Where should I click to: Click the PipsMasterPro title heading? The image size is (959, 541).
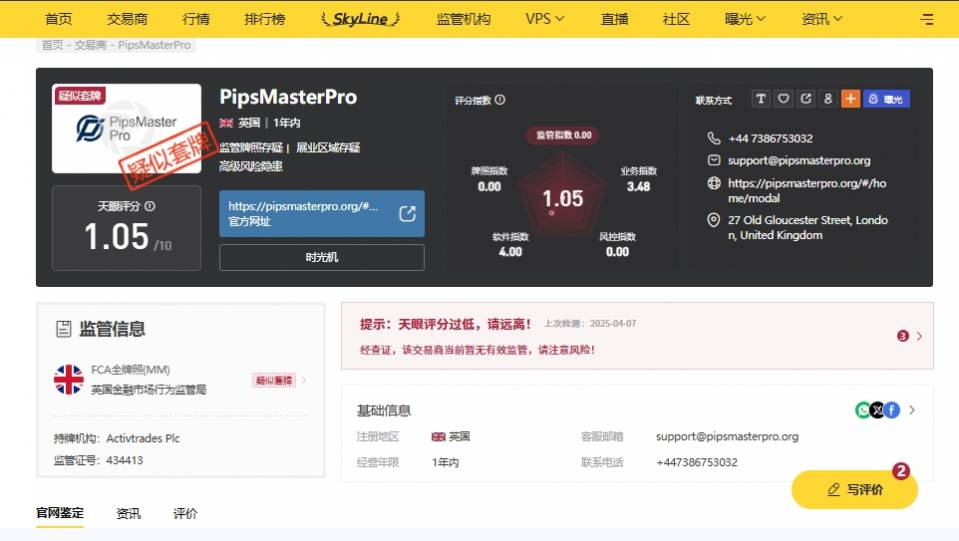click(288, 97)
